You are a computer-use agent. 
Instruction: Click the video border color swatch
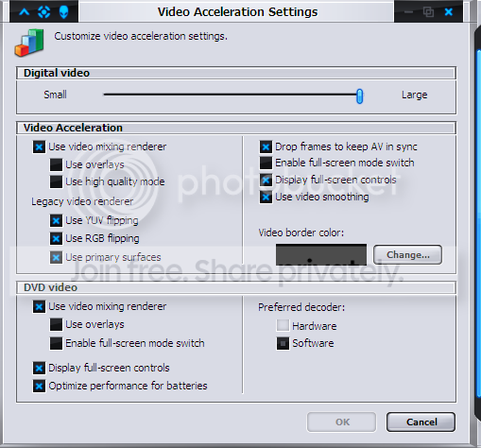pyautogui.click(x=321, y=254)
